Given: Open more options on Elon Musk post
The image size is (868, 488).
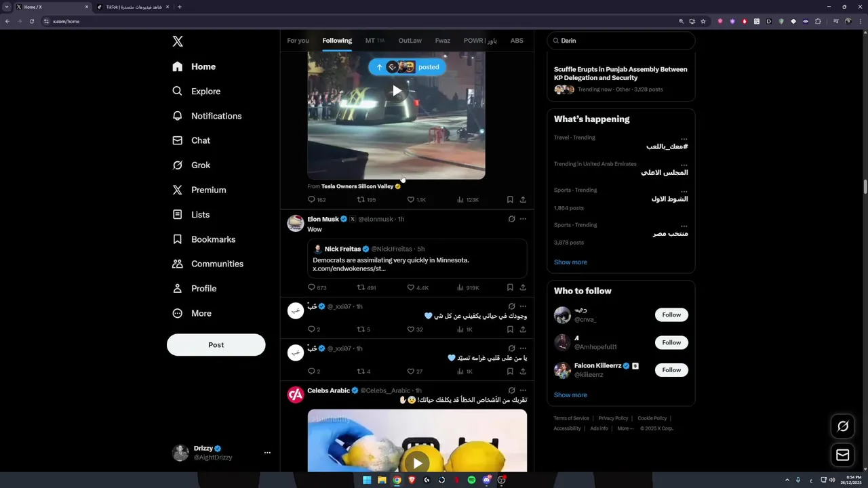Looking at the screenshot, I should (x=523, y=219).
